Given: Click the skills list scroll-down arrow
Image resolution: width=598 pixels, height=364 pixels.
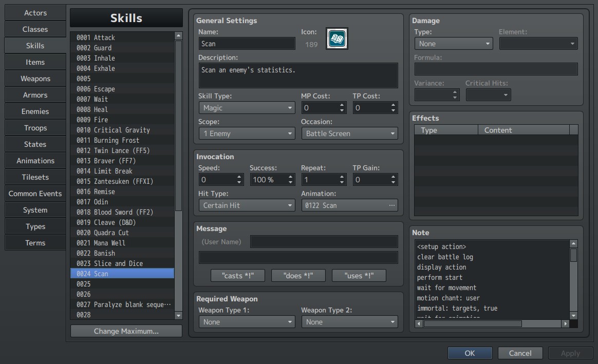Looking at the screenshot, I should pos(178,316).
